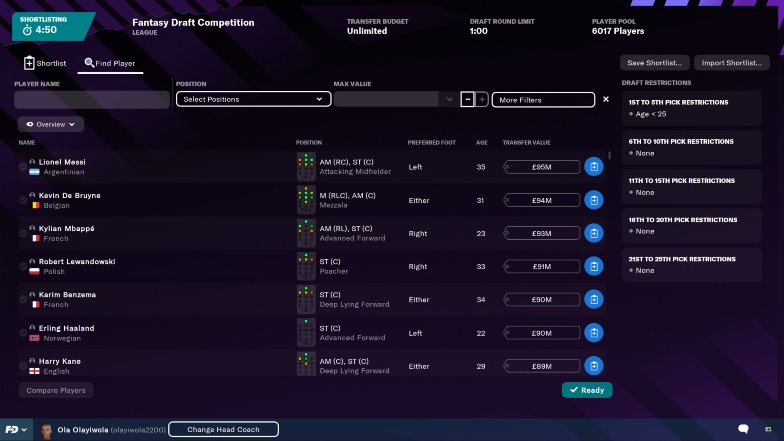Open Kevin De Bruyne's position pitch diagram
Image resolution: width=784 pixels, height=441 pixels.
(x=306, y=200)
